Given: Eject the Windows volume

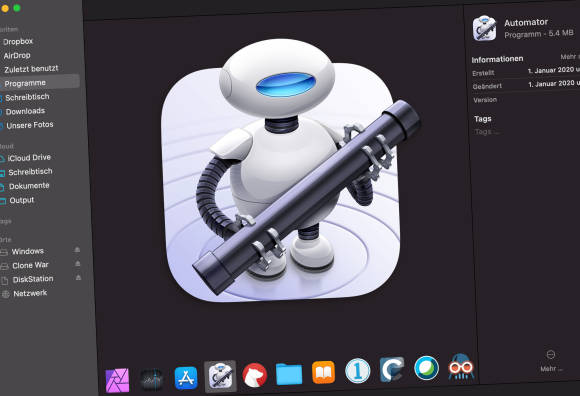Looking at the screenshot, I should click(77, 250).
